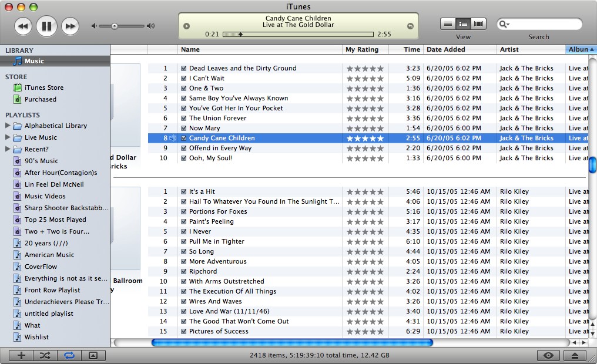Open Lin Feel Del McNeil playlist
Screen dimensions: 597x364
pos(54,184)
